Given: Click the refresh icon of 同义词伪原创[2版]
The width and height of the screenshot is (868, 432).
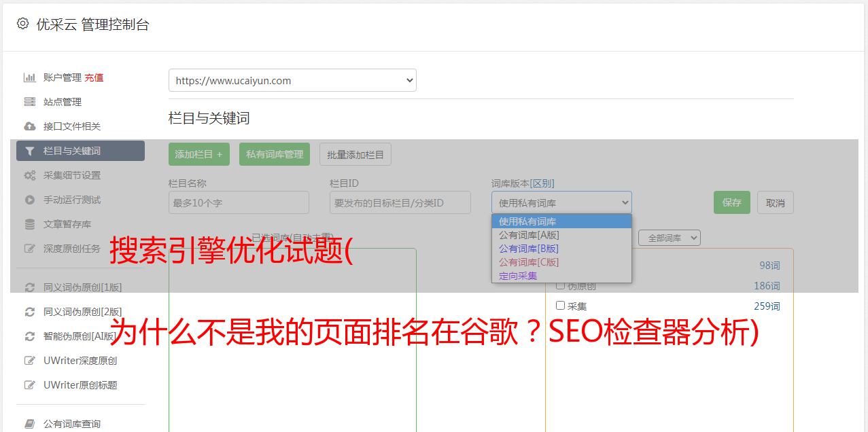Looking at the screenshot, I should 30,312.
